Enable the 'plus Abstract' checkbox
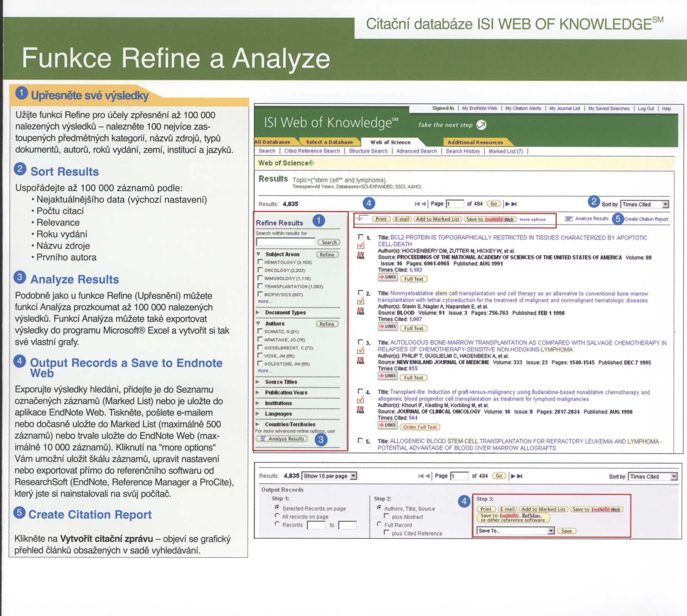The width and height of the screenshot is (687, 616). point(386,516)
